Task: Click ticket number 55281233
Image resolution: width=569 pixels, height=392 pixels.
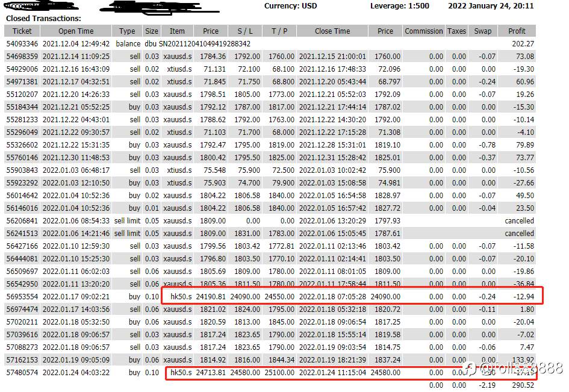Action: 22,120
